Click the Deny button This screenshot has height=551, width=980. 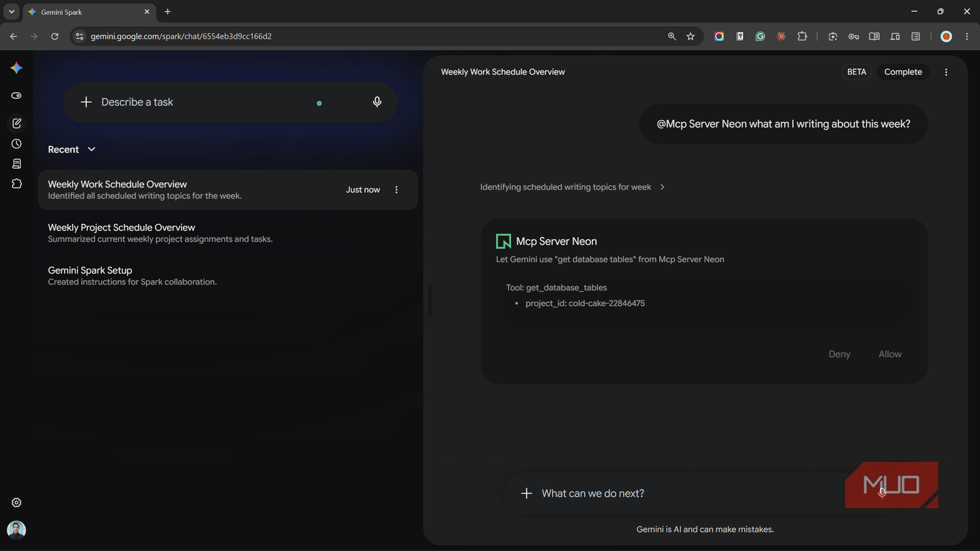coord(840,354)
